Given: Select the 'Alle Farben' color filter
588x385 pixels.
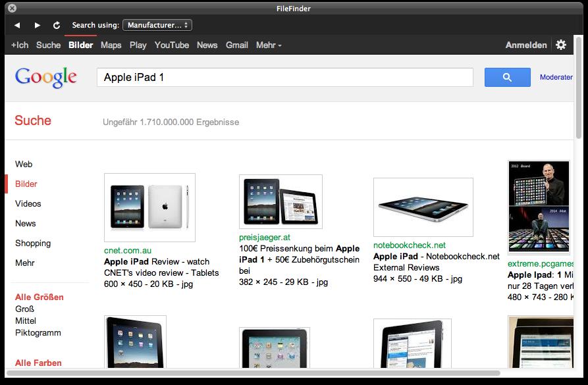Looking at the screenshot, I should [38, 363].
